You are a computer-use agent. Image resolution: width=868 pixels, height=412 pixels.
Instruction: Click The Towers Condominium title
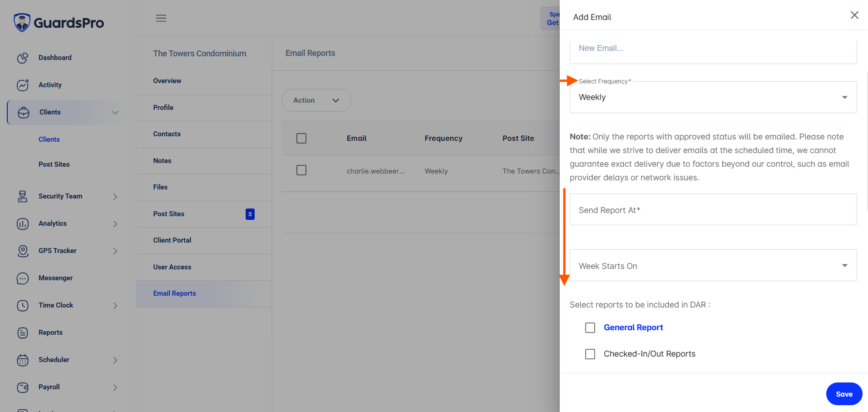pos(200,54)
